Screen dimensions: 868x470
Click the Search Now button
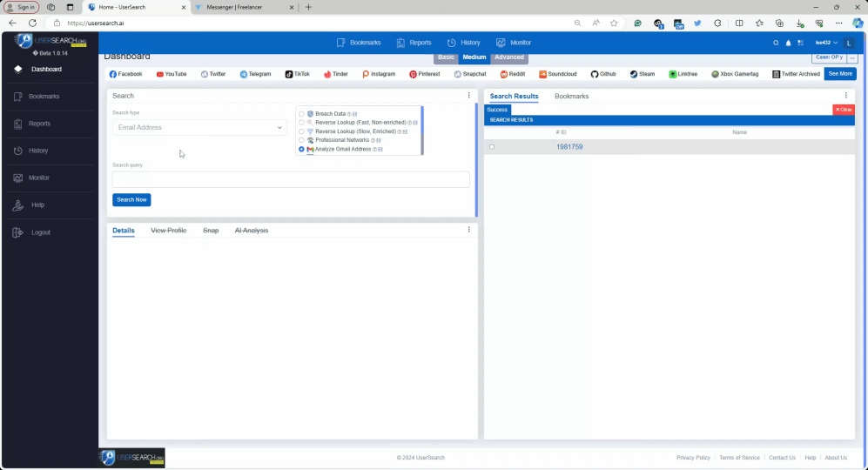coord(131,199)
